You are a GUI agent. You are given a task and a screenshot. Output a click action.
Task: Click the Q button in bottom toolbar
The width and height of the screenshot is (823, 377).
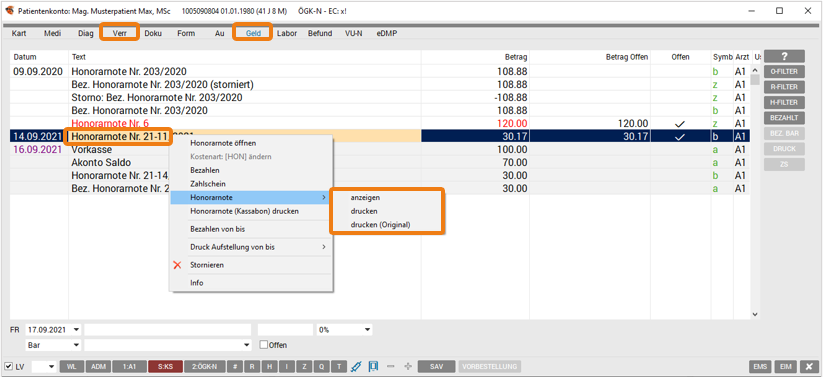(322, 366)
